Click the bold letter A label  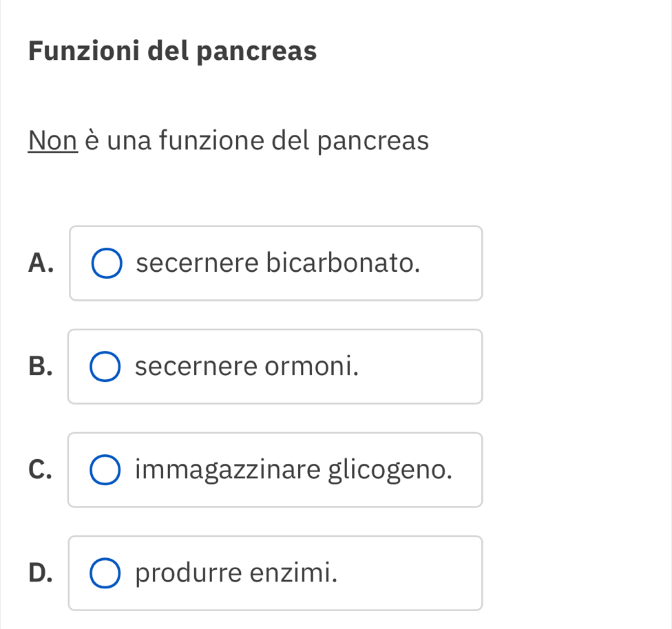[41, 263]
